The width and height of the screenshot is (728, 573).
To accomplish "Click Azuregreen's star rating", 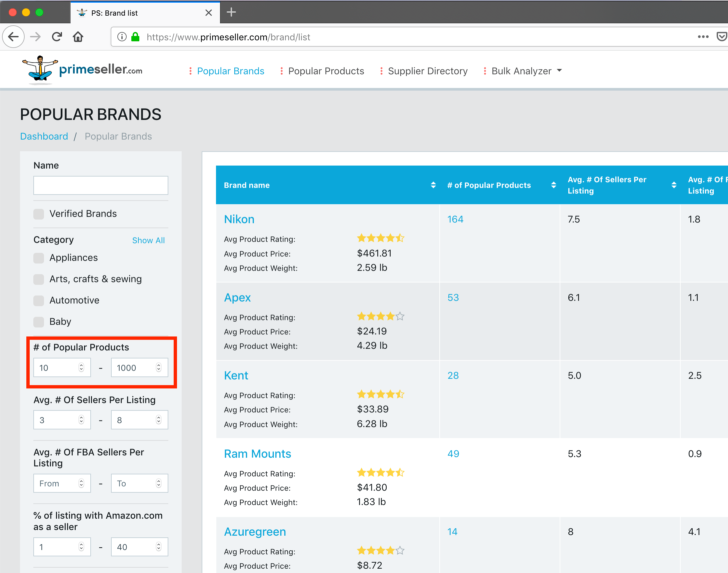I will pos(381,551).
